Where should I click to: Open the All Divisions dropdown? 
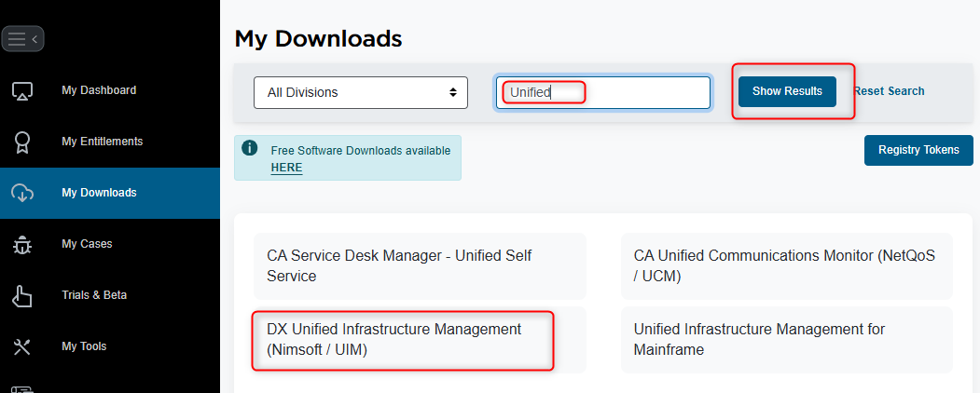(x=361, y=92)
